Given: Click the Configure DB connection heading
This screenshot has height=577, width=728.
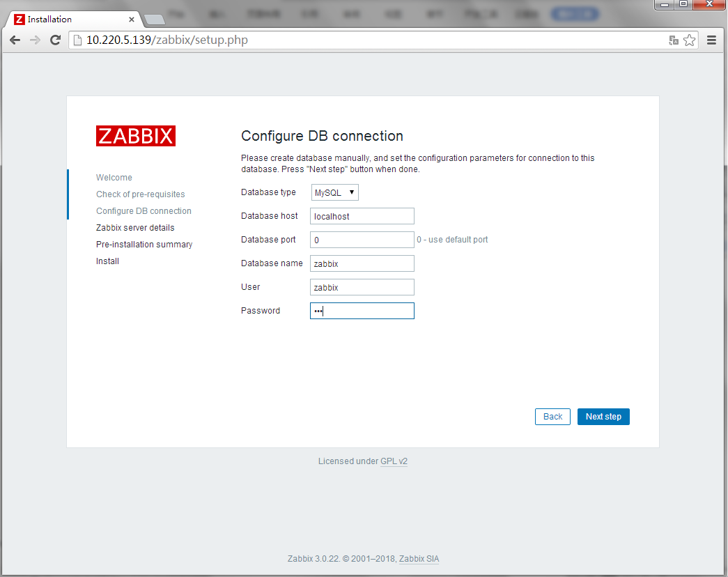Looking at the screenshot, I should [322, 136].
